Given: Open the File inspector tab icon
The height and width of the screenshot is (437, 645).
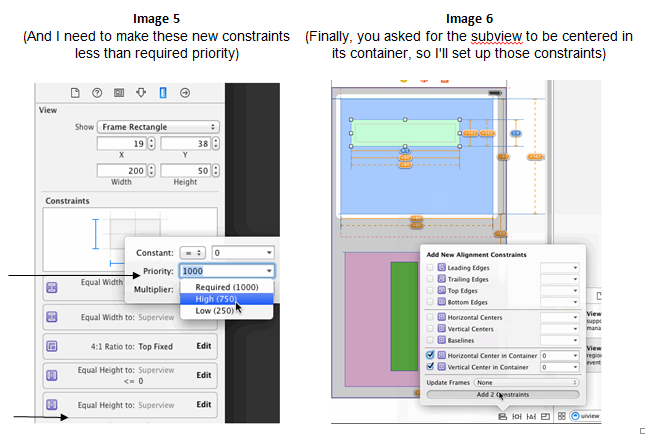Looking at the screenshot, I should (75, 93).
